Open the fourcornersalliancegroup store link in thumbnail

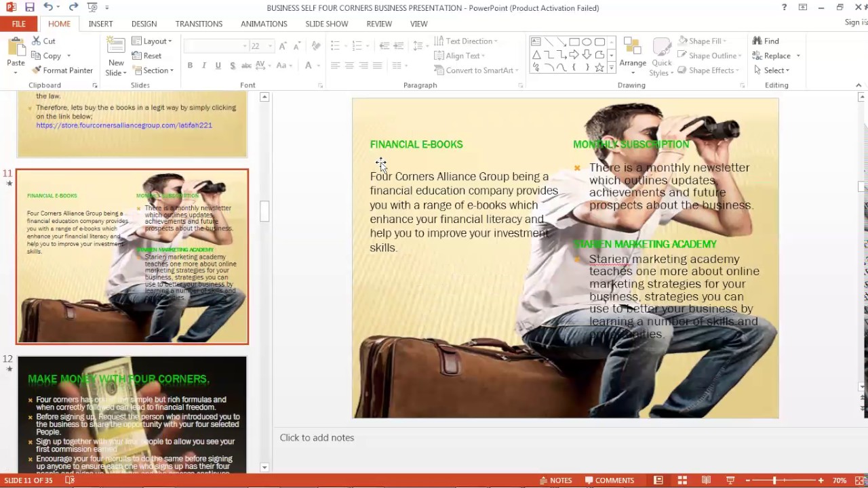click(x=124, y=125)
